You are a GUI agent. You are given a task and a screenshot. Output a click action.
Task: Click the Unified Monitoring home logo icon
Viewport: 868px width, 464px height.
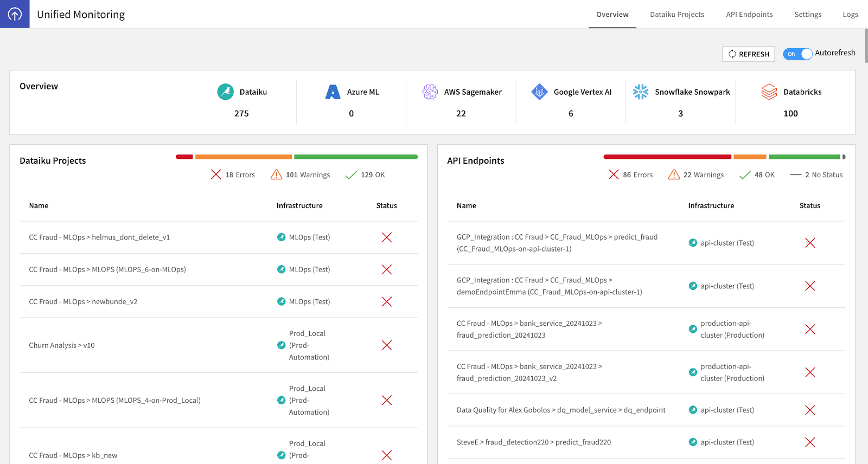pyautogui.click(x=15, y=14)
